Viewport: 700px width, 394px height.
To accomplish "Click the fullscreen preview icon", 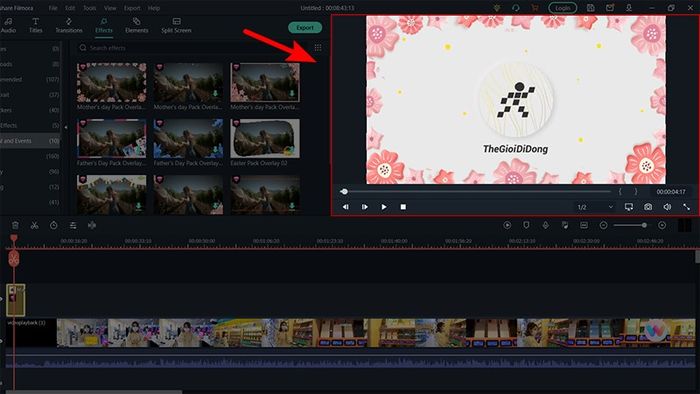I will (686, 207).
